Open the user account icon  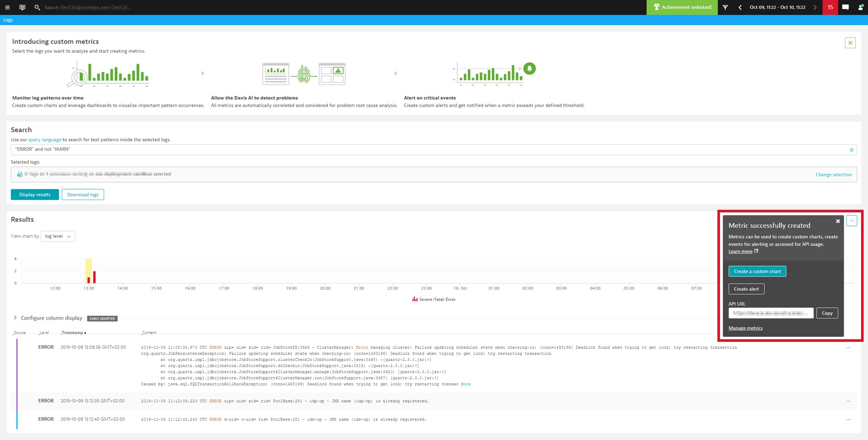[860, 7]
